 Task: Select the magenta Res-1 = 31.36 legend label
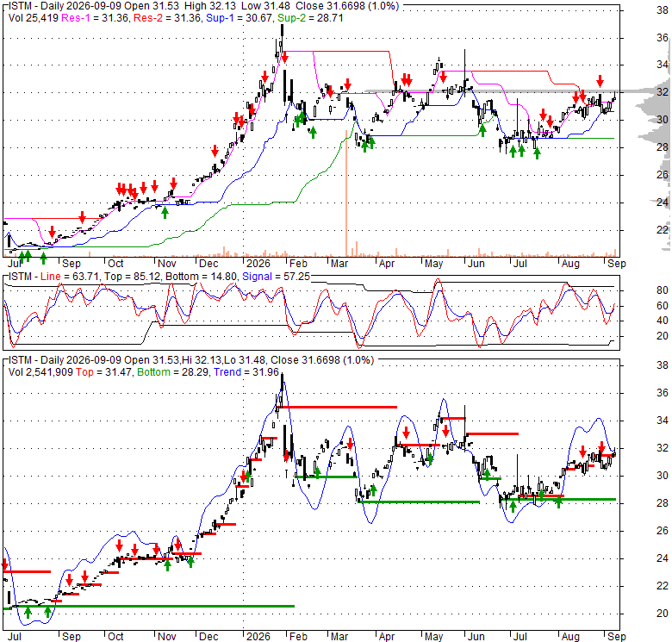(x=95, y=18)
